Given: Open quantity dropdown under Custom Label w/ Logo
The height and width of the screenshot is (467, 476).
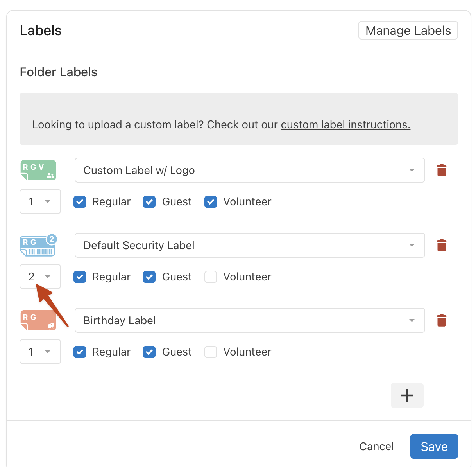Looking at the screenshot, I should 40,201.
